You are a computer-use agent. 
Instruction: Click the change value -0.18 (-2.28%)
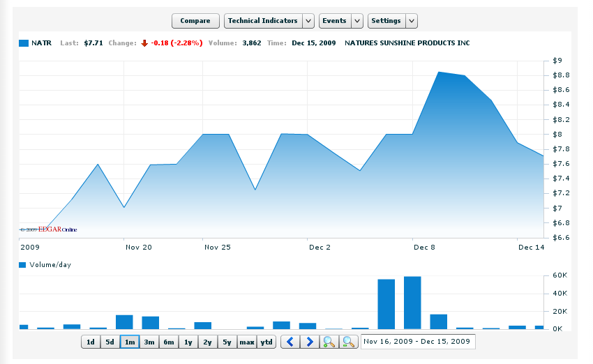tap(177, 43)
